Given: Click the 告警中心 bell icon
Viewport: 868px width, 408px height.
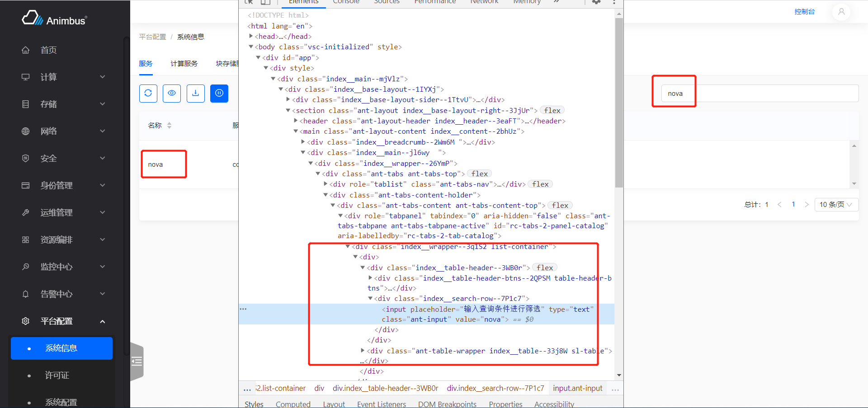Looking at the screenshot, I should (26, 294).
